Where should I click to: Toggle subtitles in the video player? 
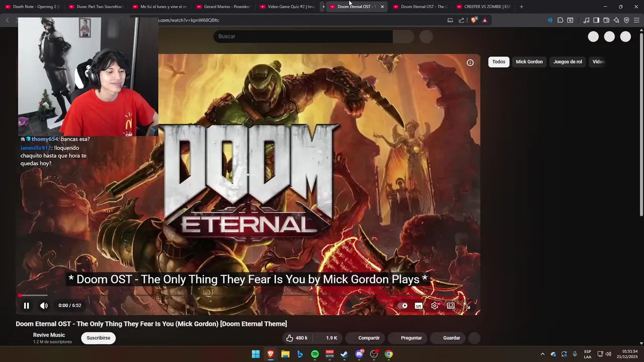click(x=418, y=305)
